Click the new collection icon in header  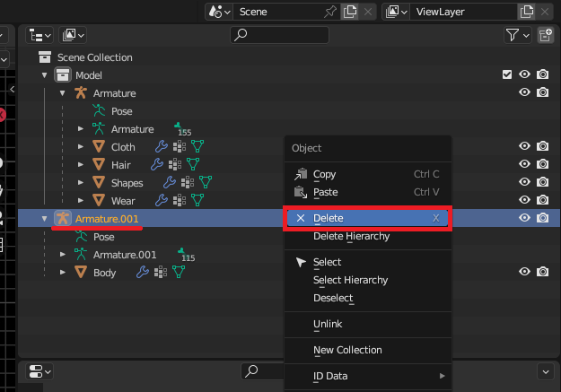coord(545,35)
